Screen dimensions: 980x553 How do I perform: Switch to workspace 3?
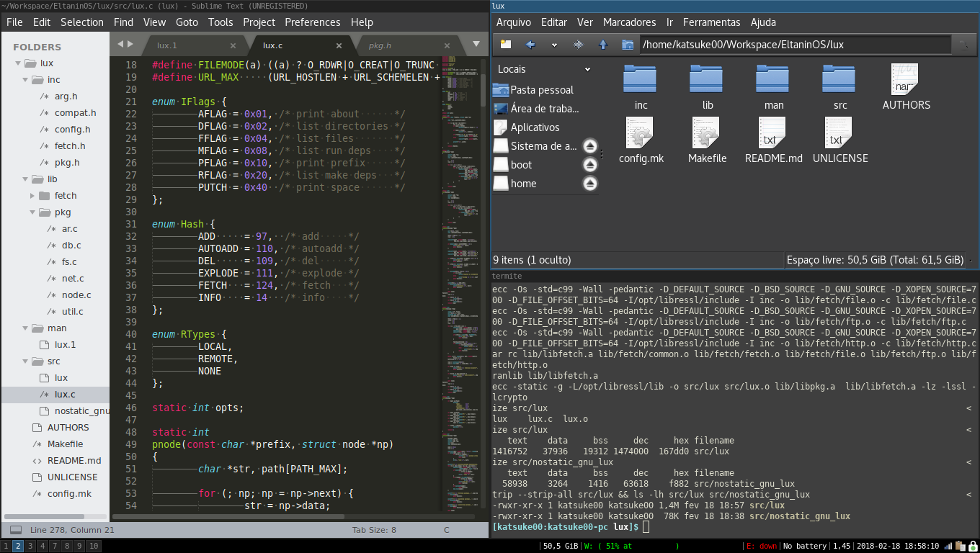click(31, 547)
